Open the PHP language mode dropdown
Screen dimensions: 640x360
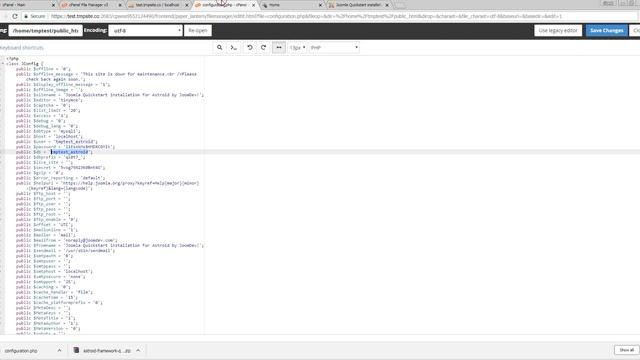click(334, 48)
